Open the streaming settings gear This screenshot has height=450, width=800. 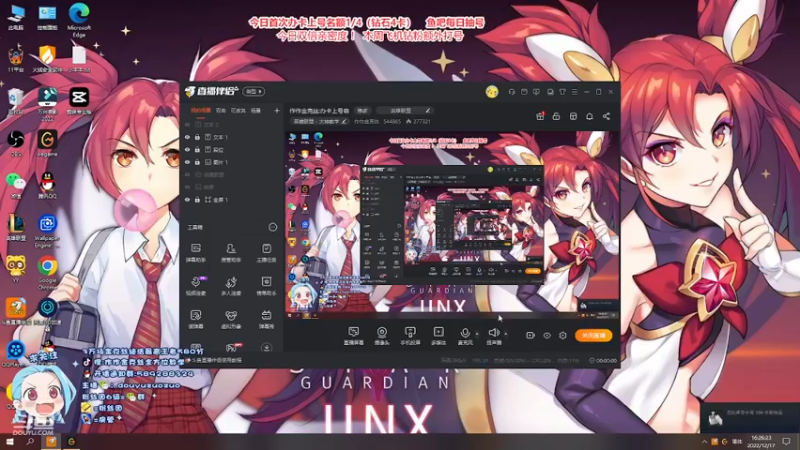563,335
